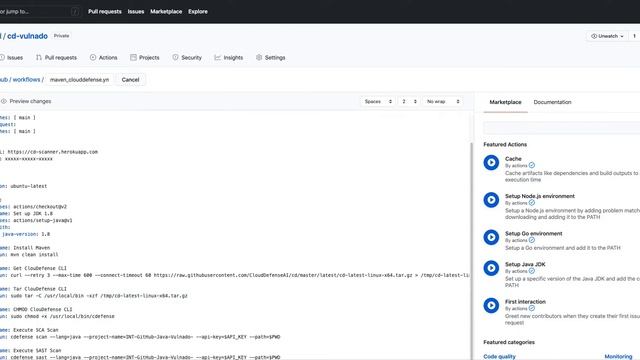Image resolution: width=640 pixels, height=360 pixels.
Task: Select the Marketplace sidebar tab
Action: point(505,102)
